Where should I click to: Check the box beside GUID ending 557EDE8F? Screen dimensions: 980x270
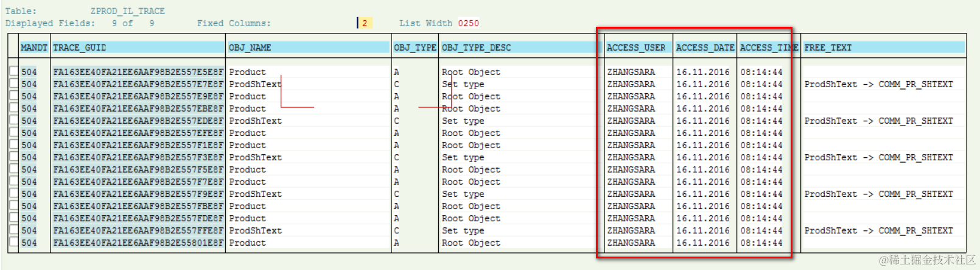point(13,120)
